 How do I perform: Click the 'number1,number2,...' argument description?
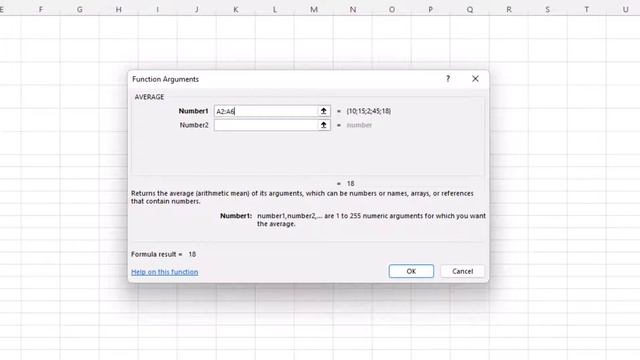(x=371, y=220)
